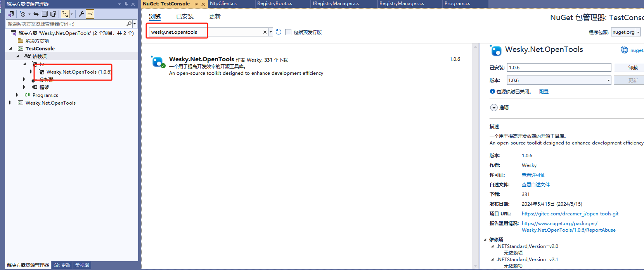This screenshot has width=644, height=270.
Task: Click the globe icon beside nuget link
Action: pyautogui.click(x=624, y=50)
